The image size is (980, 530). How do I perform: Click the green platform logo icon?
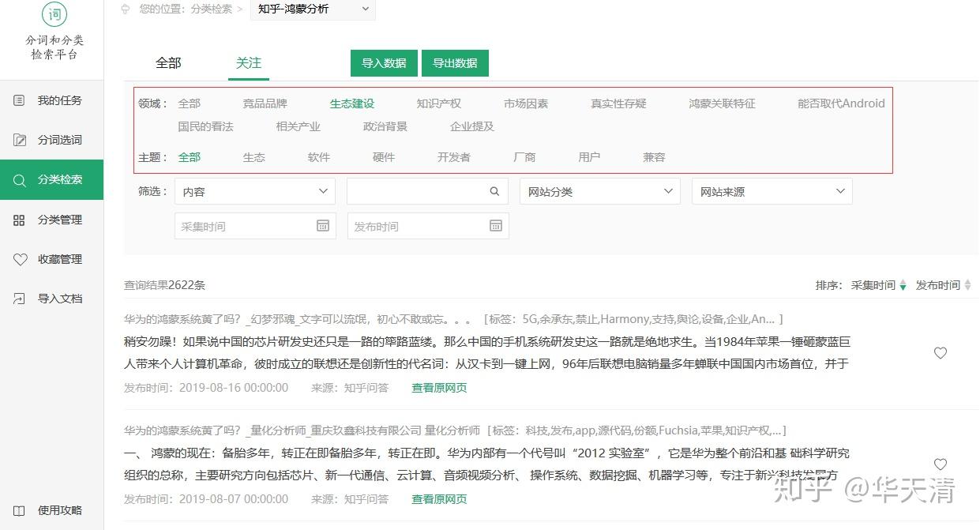tap(54, 13)
